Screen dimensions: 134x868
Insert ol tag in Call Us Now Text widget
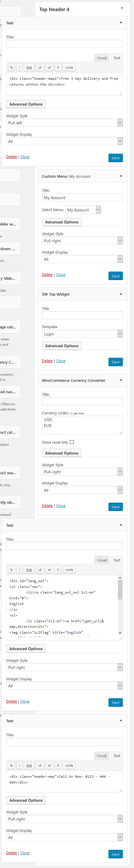49,765
